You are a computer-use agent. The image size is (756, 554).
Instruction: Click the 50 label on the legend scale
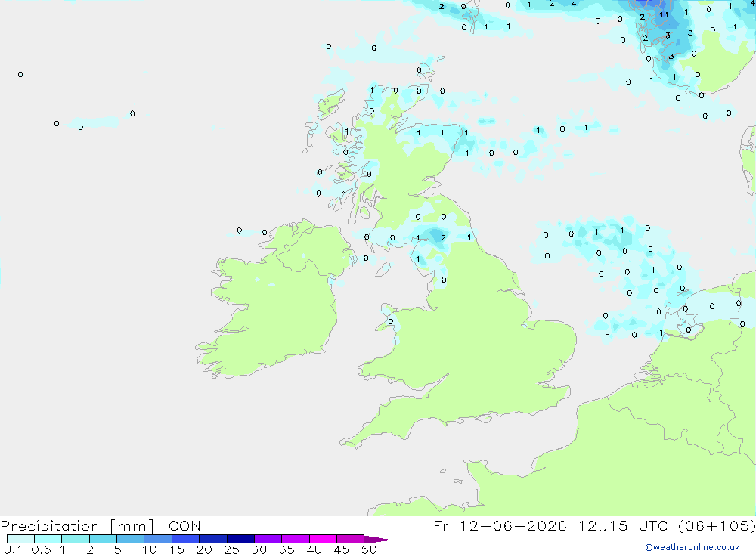369,549
